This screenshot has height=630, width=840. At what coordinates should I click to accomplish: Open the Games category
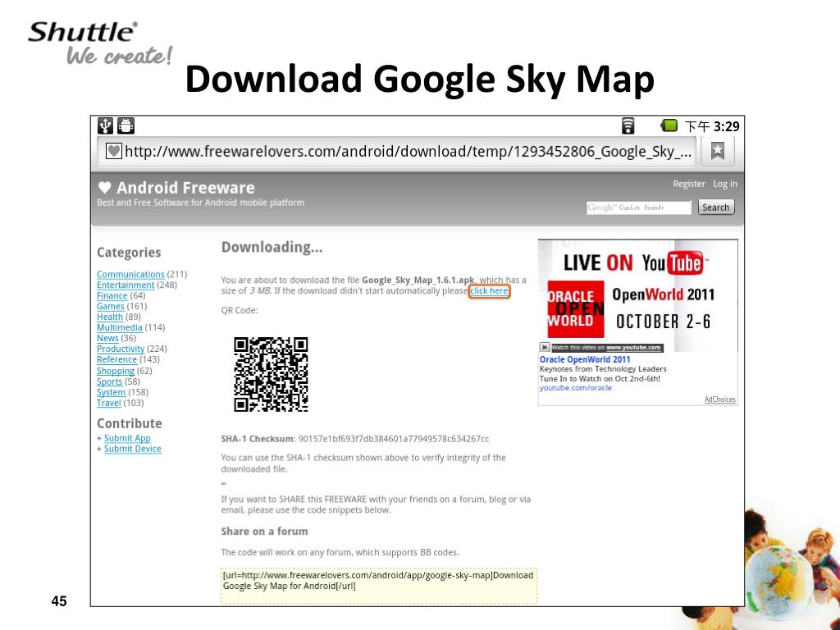111,307
